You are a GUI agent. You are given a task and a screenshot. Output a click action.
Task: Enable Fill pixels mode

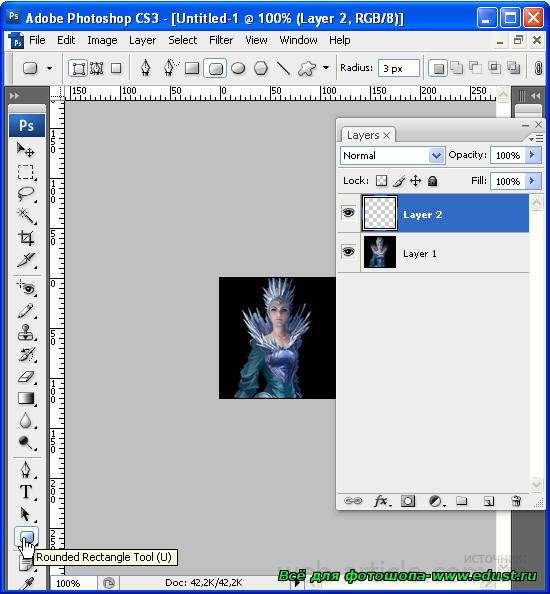[116, 69]
